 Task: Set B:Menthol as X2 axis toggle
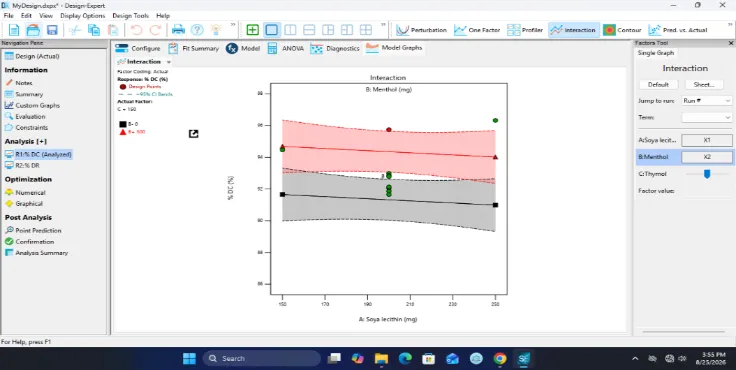(707, 157)
